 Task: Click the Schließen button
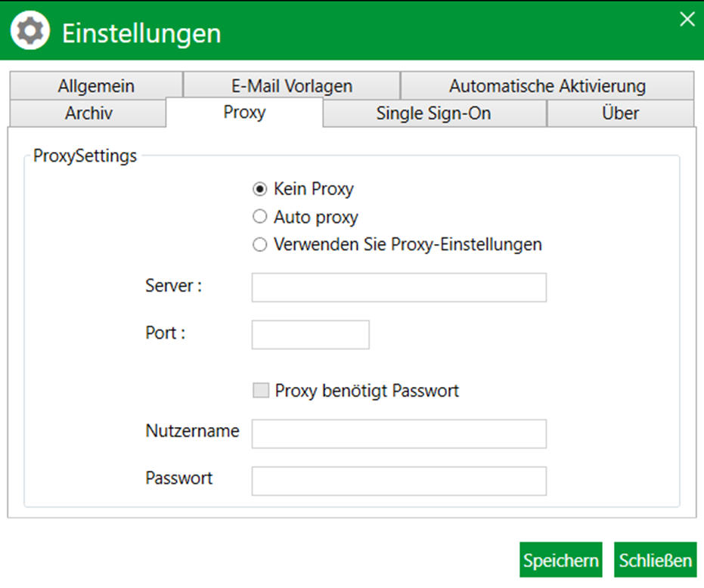[x=656, y=560]
